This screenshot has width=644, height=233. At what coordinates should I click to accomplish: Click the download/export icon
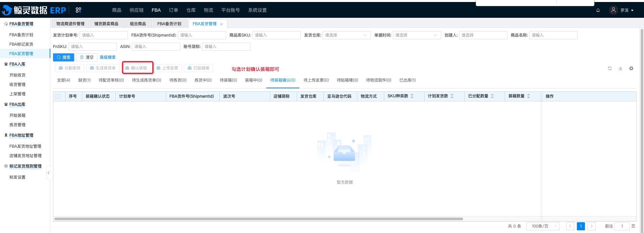coord(621,68)
